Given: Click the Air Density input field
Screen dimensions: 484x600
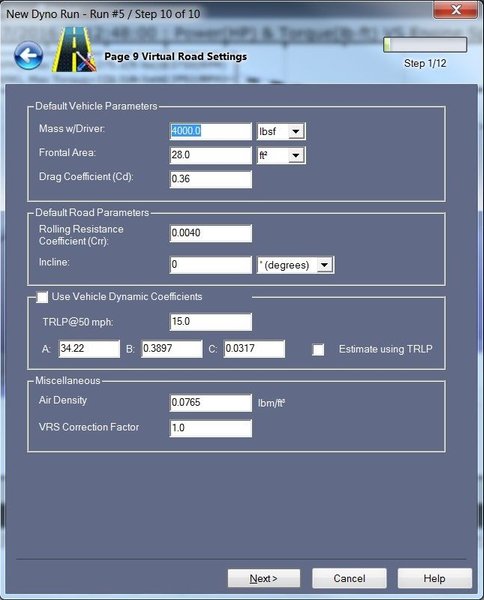Looking at the screenshot, I should [211, 403].
